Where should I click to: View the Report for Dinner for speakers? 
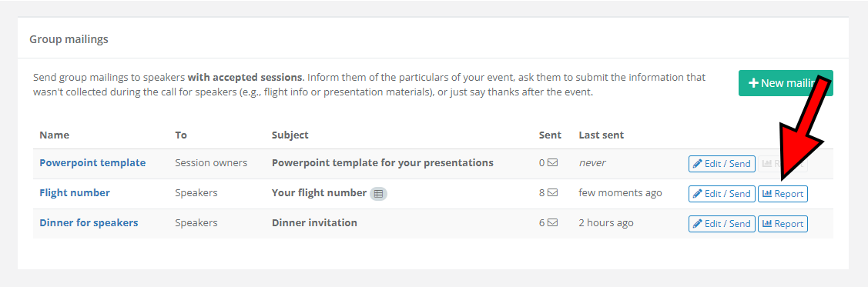point(783,223)
